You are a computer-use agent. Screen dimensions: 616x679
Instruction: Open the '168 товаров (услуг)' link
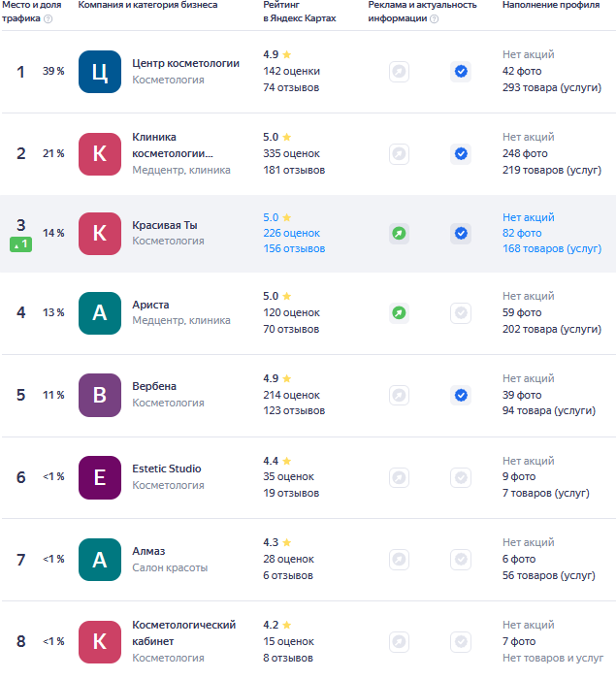[551, 248]
